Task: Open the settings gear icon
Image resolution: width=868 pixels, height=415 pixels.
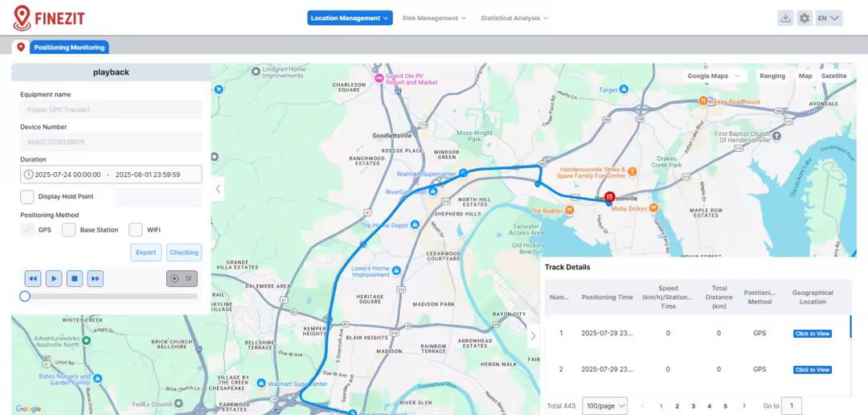Action: point(805,18)
